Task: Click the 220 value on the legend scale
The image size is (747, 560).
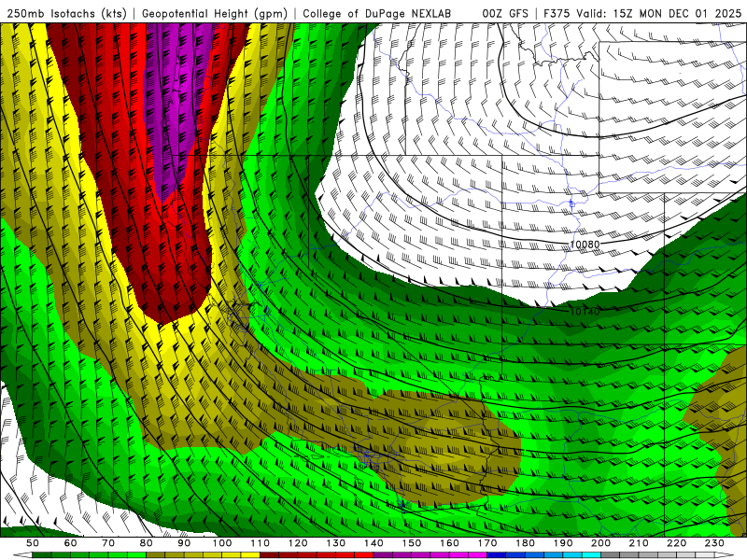Action: tap(676, 543)
